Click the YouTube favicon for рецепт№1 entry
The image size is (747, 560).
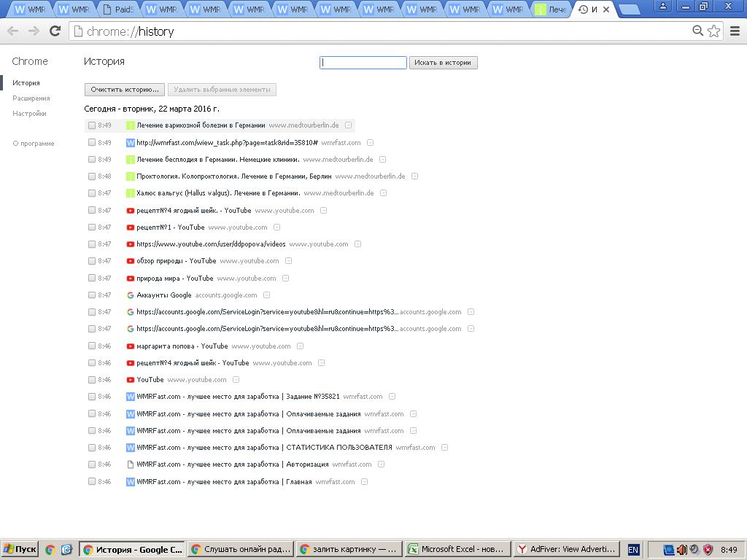click(130, 227)
